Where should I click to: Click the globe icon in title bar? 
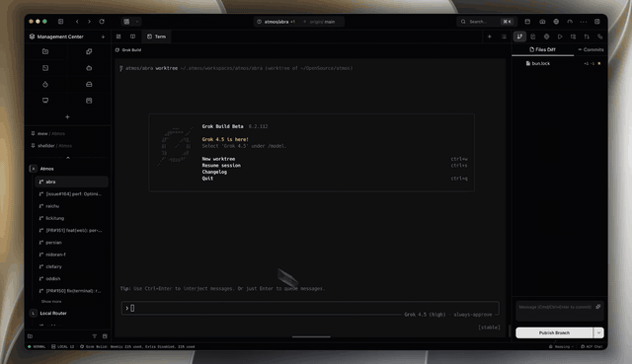(x=556, y=22)
